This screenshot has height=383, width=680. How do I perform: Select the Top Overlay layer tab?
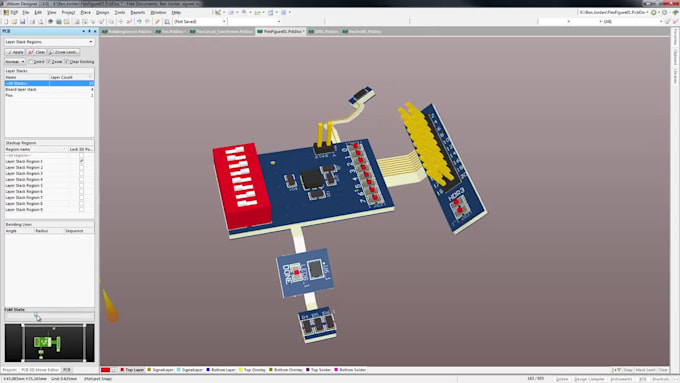tap(252, 370)
